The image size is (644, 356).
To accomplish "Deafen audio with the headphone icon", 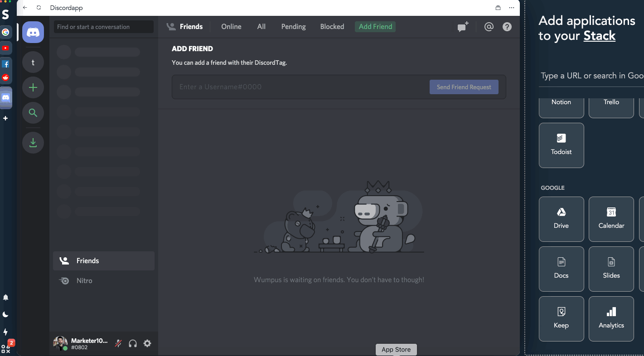I will [x=133, y=343].
